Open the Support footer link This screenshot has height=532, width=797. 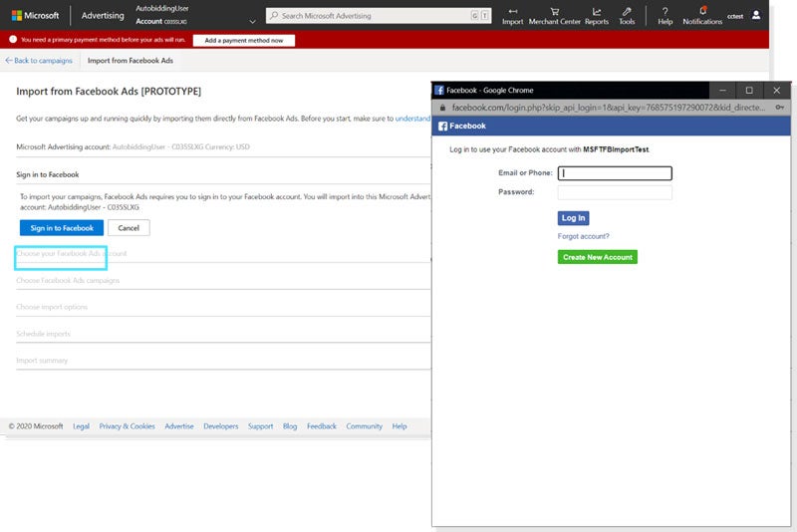coord(260,426)
